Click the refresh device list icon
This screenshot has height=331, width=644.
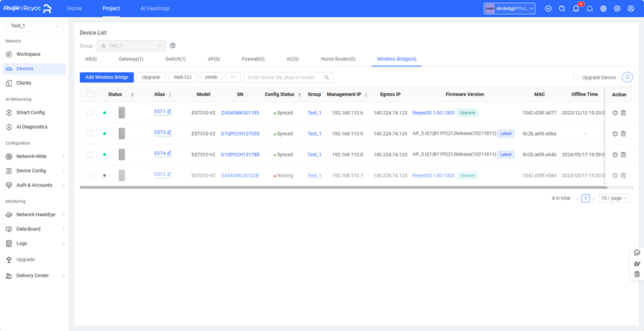click(627, 77)
